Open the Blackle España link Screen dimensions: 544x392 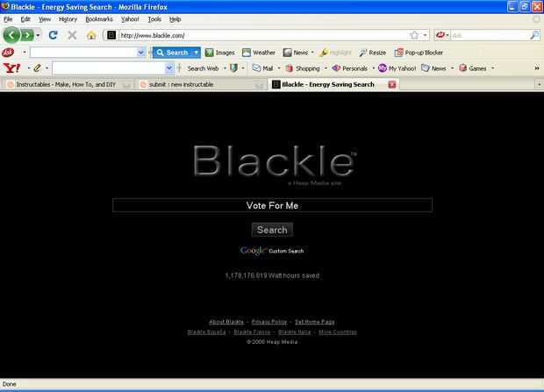pos(206,332)
